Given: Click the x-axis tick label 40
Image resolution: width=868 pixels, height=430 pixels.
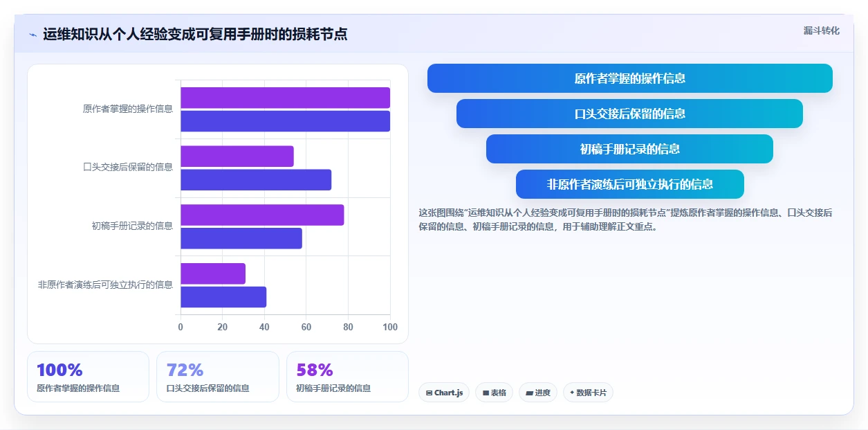Looking at the screenshot, I should [264, 327].
